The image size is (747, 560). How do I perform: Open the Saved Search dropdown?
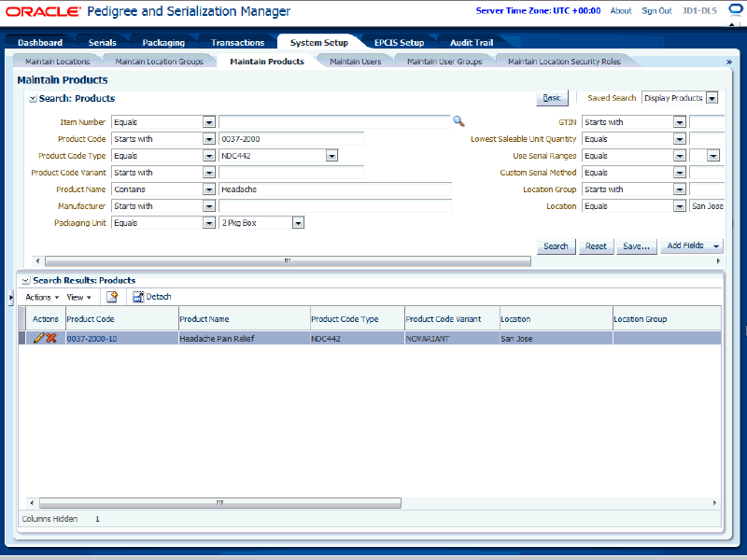click(x=712, y=98)
